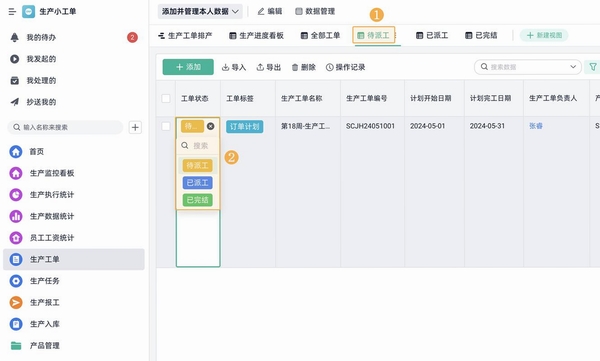Click the 生产小工单 app logo icon
The width and height of the screenshot is (600, 361).
click(x=28, y=11)
